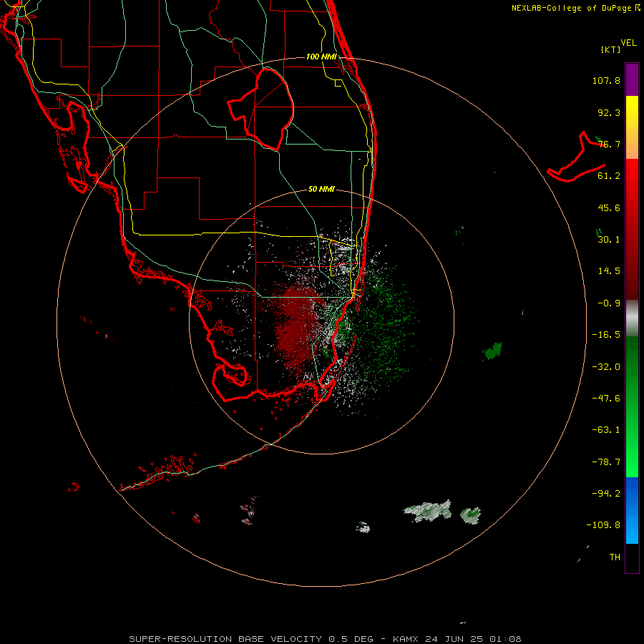Click the TH label on the color bar
This screenshot has height=644, width=644.
(x=615, y=557)
